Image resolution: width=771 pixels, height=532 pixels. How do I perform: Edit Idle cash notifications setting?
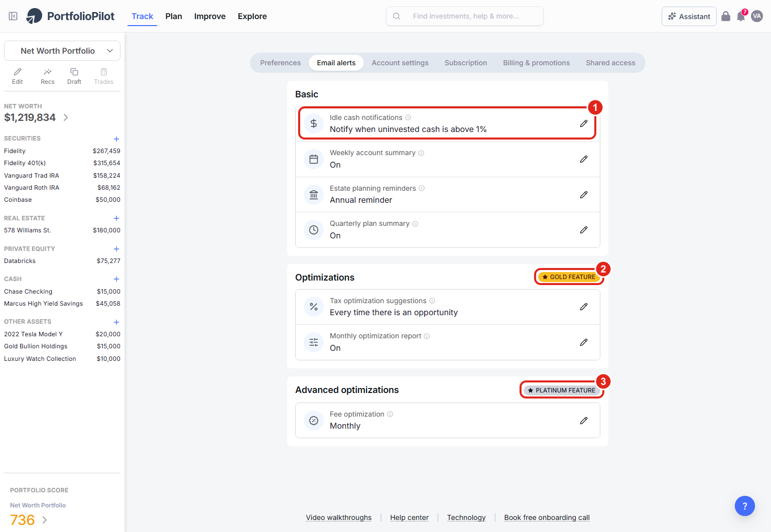tap(584, 123)
